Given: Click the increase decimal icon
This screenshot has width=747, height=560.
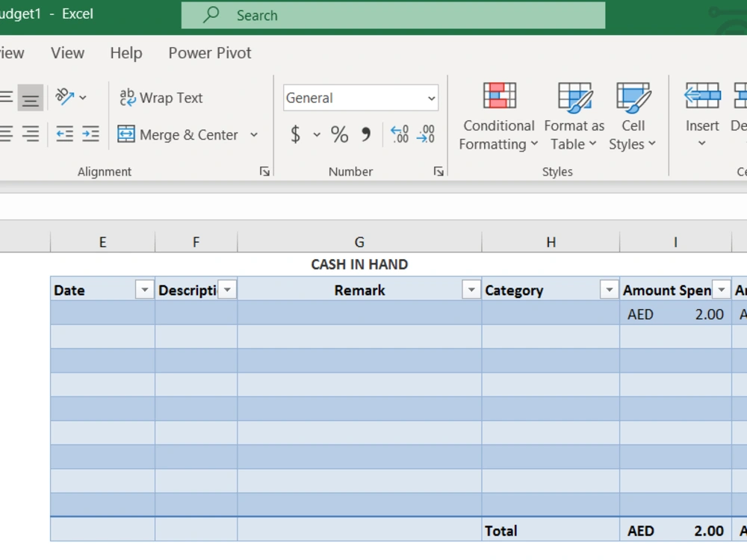Looking at the screenshot, I should pyautogui.click(x=399, y=134).
